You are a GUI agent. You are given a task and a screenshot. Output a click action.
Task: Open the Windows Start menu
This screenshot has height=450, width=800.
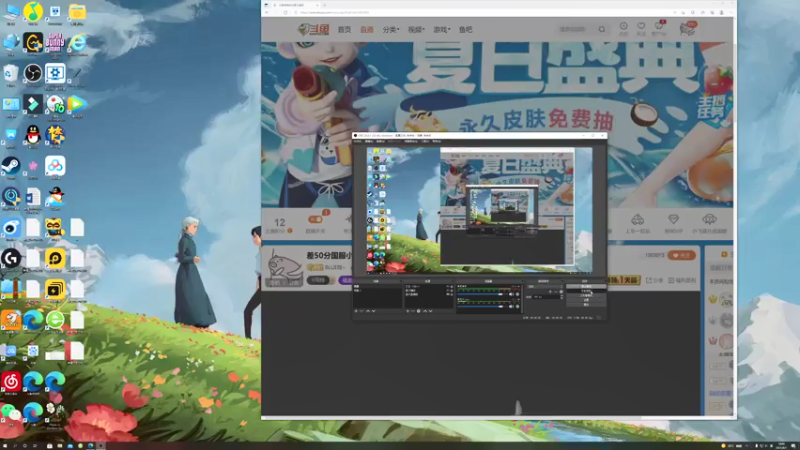[5, 446]
